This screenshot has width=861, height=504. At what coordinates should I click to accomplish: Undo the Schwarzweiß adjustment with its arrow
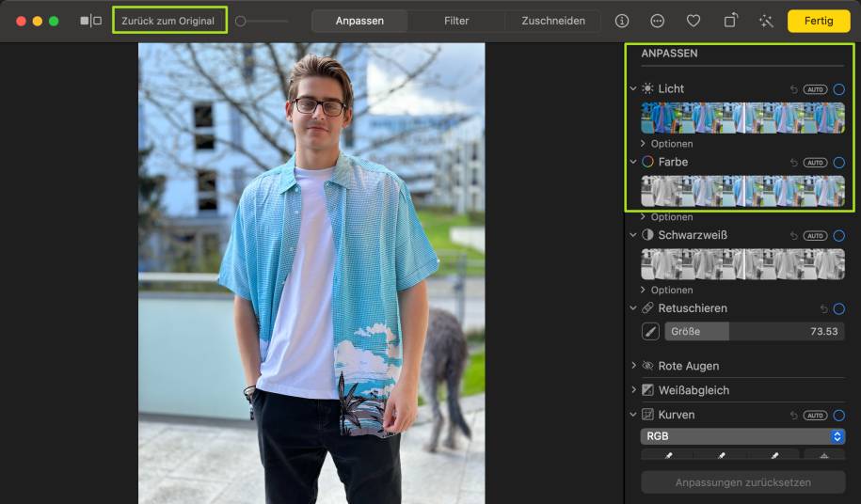click(x=793, y=235)
